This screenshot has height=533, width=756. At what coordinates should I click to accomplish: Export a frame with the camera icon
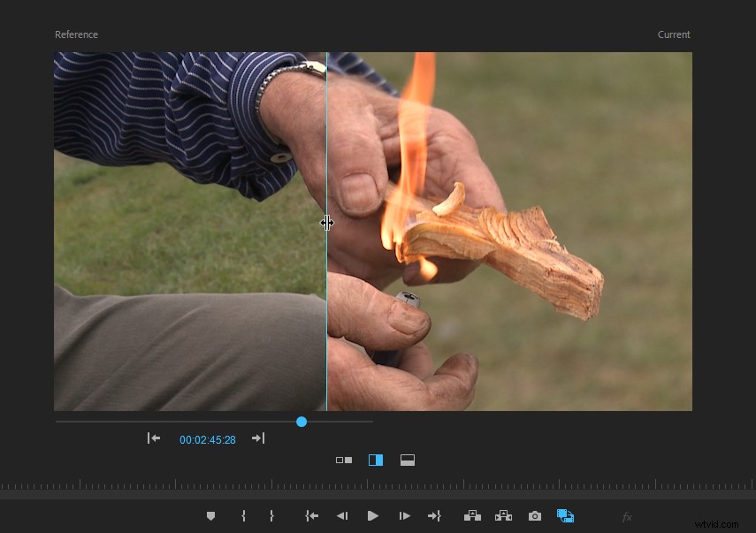pos(534,515)
